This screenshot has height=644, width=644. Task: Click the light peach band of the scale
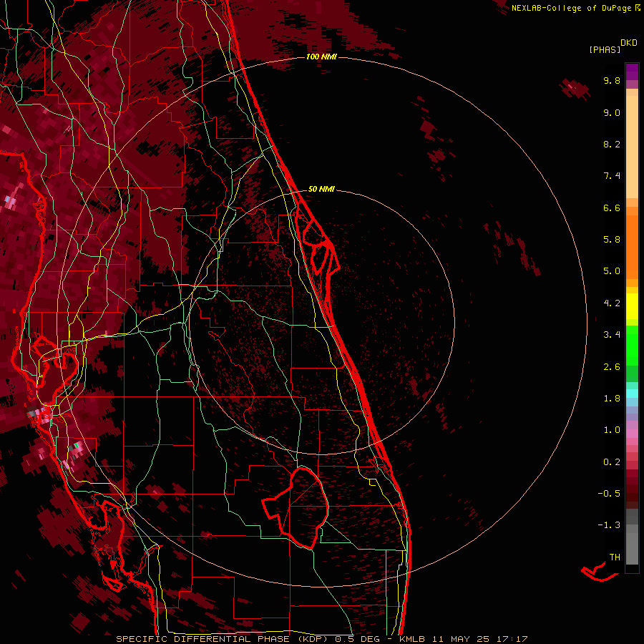click(632, 147)
